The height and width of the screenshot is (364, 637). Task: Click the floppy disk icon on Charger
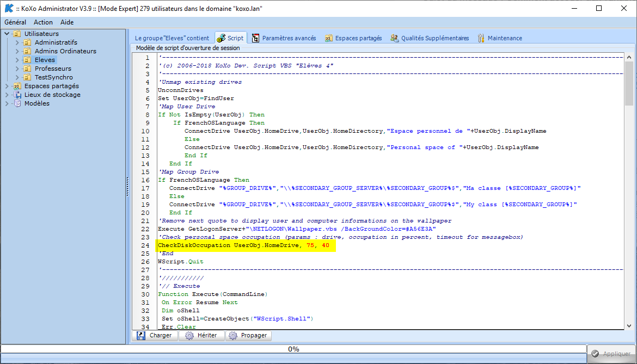(141, 336)
